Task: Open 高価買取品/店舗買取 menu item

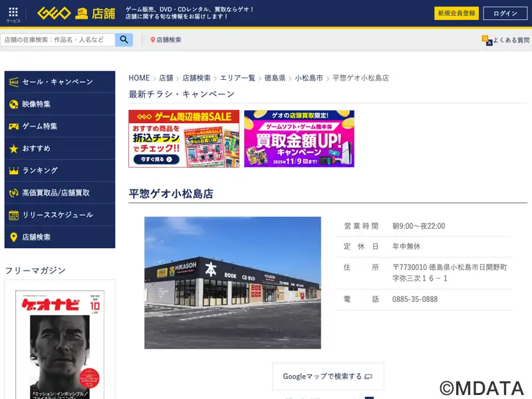Action: [60, 193]
